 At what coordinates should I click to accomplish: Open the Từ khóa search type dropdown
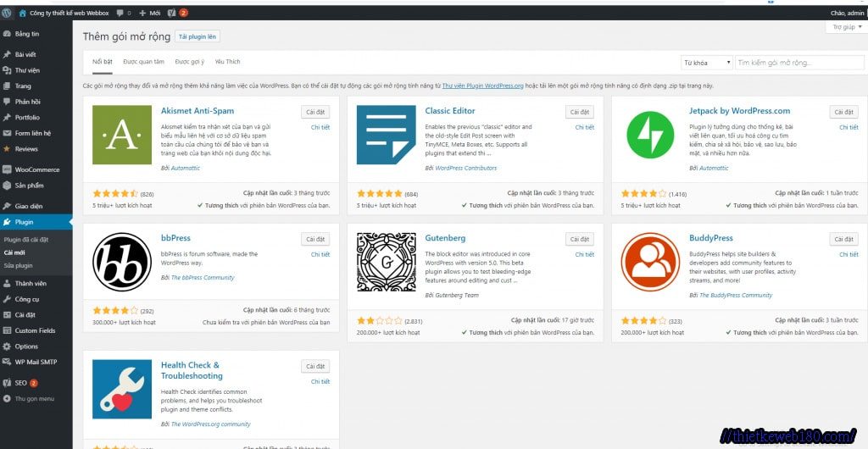(x=706, y=63)
